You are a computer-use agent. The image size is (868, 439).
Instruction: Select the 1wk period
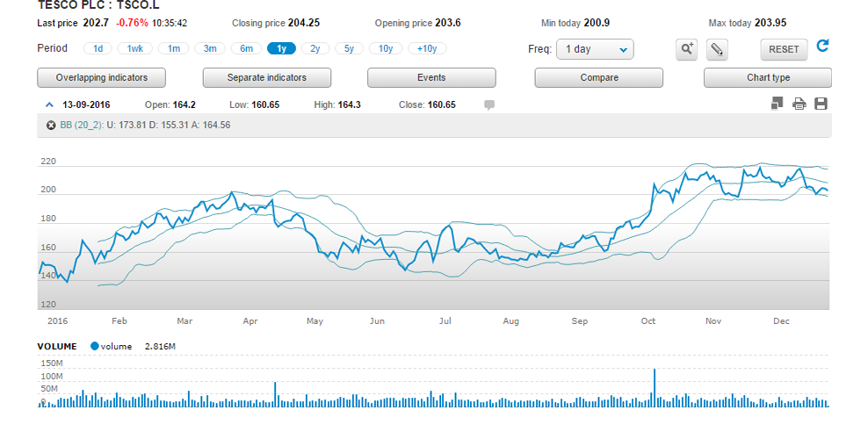135,48
